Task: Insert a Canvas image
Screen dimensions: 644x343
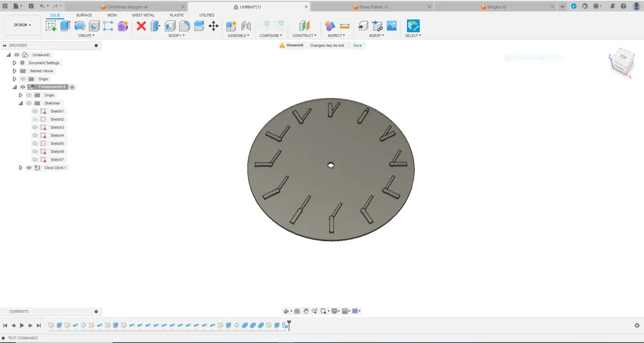Action: pos(392,26)
